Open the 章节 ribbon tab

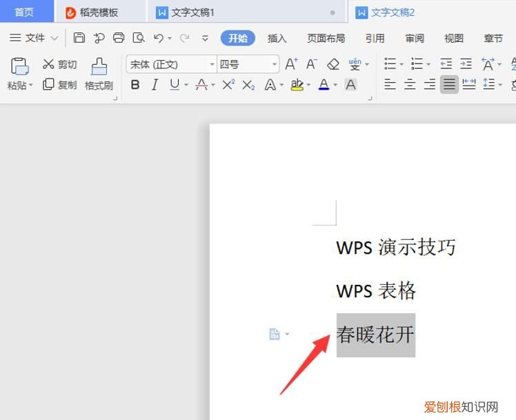click(493, 39)
